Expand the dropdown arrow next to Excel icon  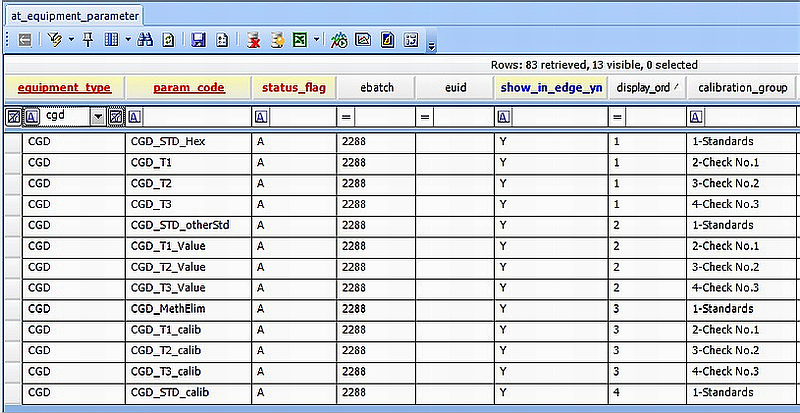pos(317,40)
